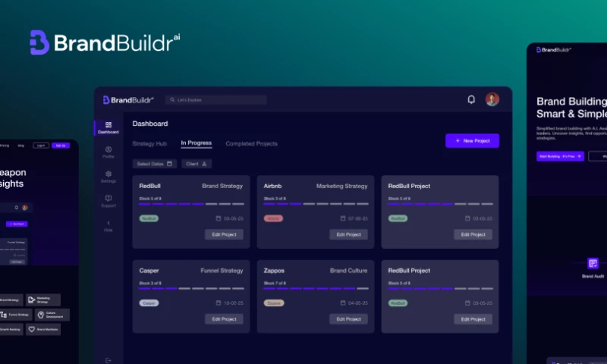Click the BrandBuildr logo in the right window
The image size is (607, 364).
click(554, 49)
